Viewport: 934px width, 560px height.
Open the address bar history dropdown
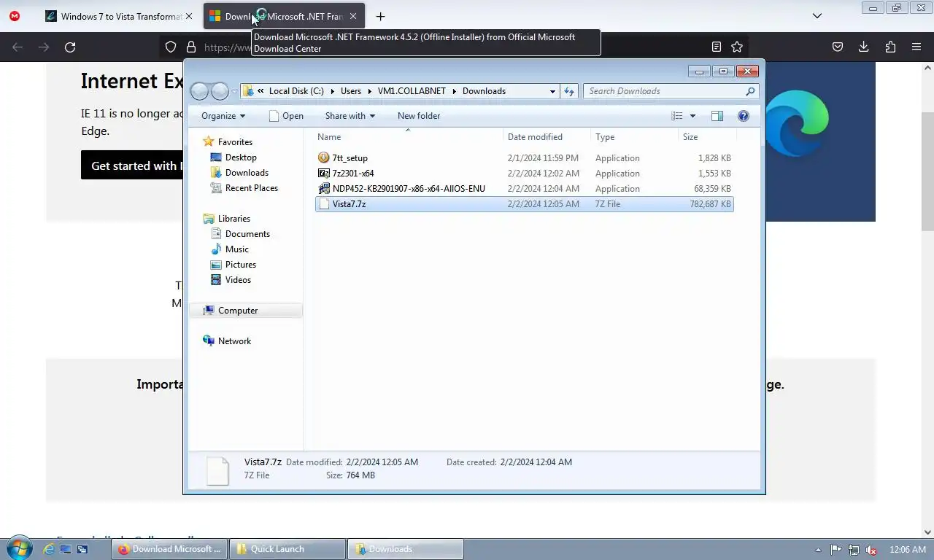(x=552, y=91)
